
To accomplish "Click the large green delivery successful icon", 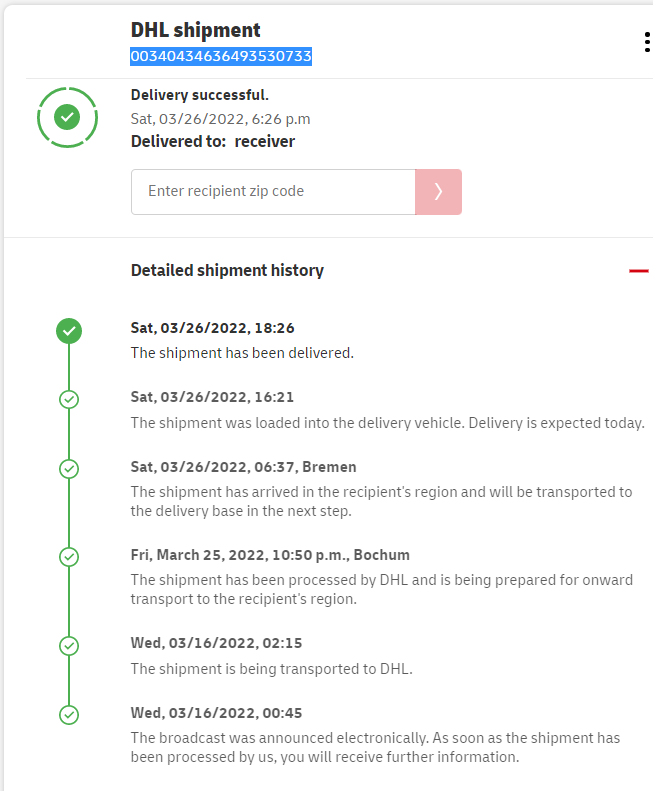I will [x=67, y=118].
